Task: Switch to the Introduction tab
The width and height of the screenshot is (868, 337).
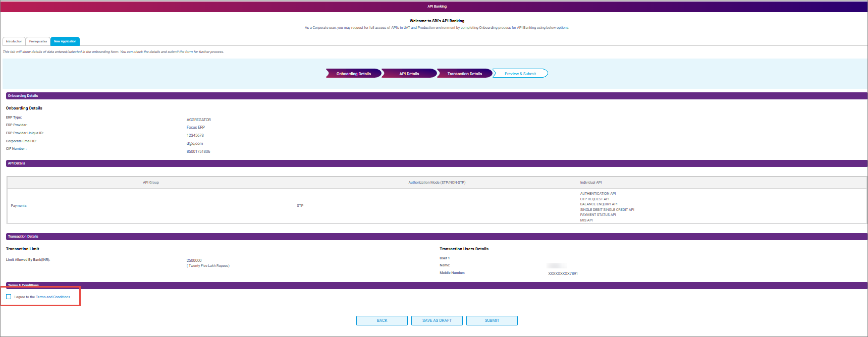Action: (14, 41)
